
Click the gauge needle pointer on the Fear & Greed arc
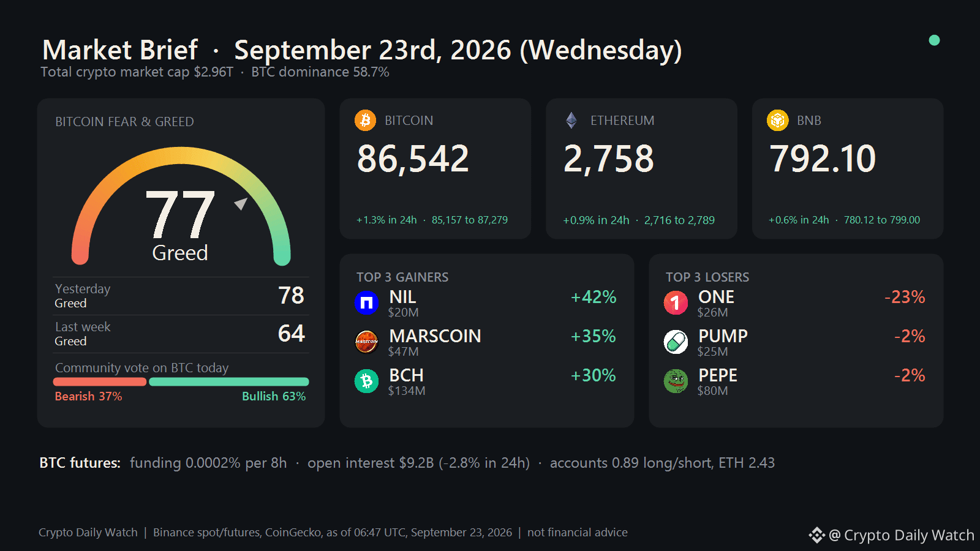(x=241, y=203)
